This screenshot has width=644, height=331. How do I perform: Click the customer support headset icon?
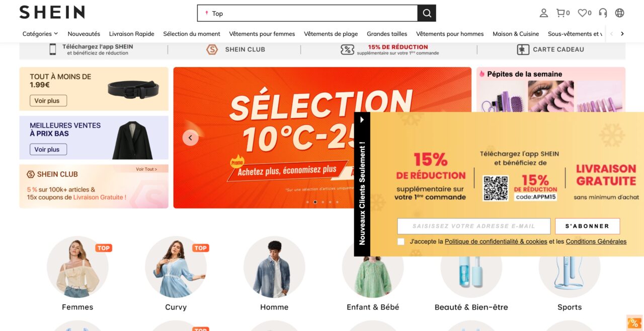coord(603,13)
